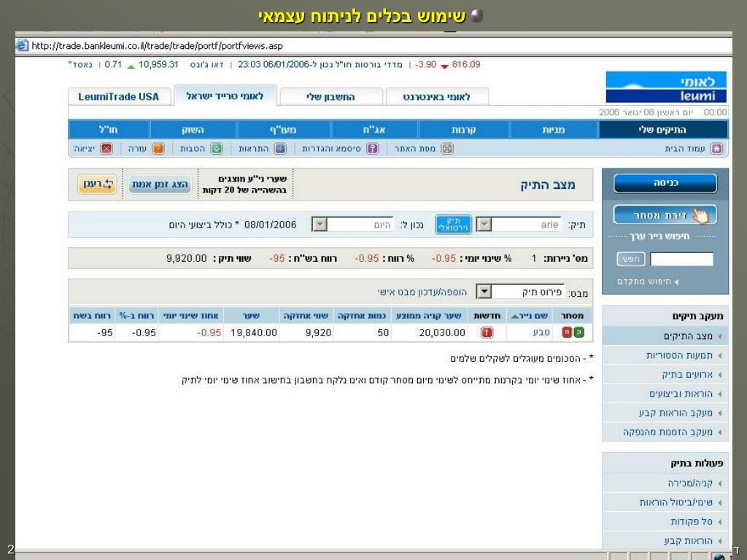Image resolution: width=747 pixels, height=560 pixels.
Task: Click the זירת מסחר trading arena button
Action: coord(665,215)
